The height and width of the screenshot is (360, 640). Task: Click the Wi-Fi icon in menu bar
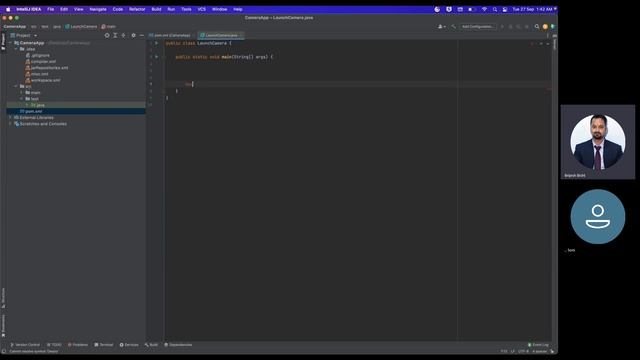484,9
